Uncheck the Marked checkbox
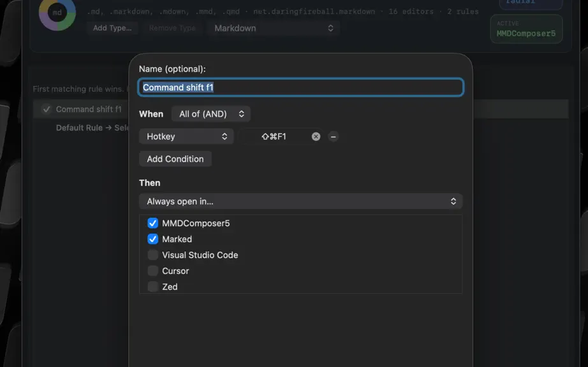Image resolution: width=588 pixels, height=367 pixels. tap(152, 239)
